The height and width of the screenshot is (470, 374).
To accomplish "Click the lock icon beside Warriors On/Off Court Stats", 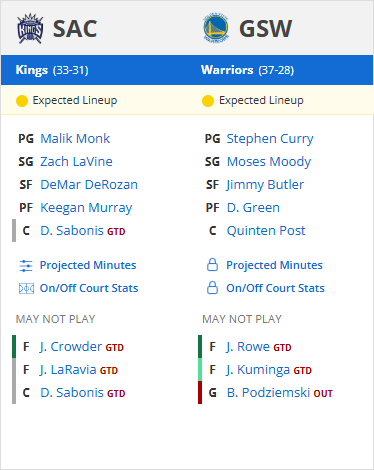I will (x=212, y=288).
